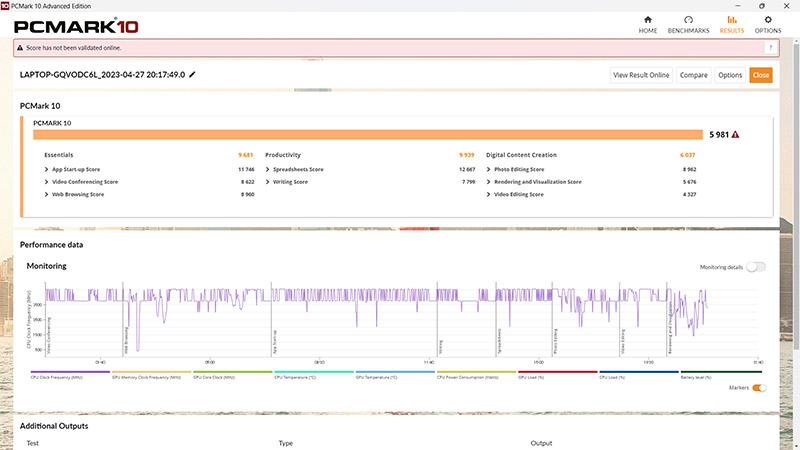Click the overall score 5 981
800x450 pixels.
click(719, 135)
